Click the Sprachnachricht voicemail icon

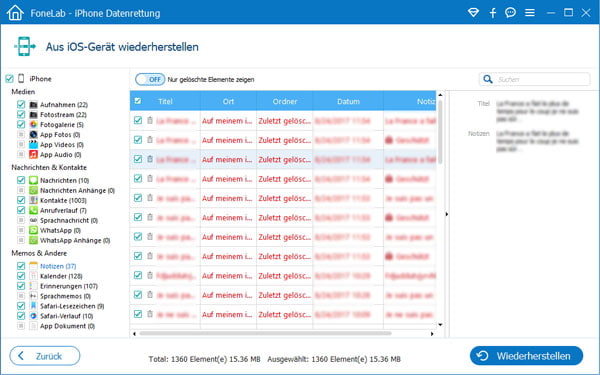tap(34, 220)
